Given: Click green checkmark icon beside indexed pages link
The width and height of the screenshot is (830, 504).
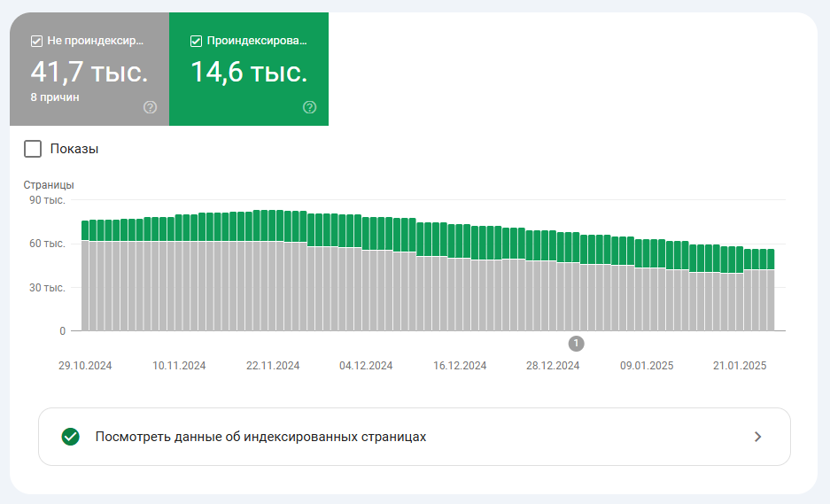Looking at the screenshot, I should 71,437.
